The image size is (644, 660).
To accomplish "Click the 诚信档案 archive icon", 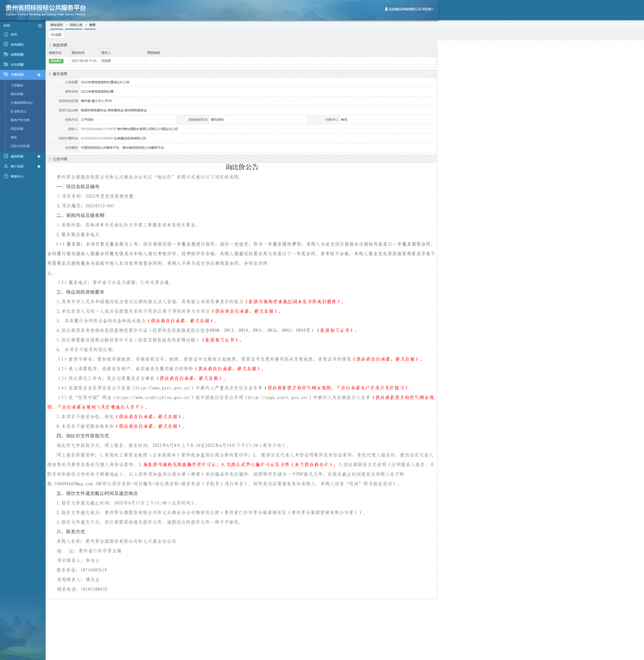I will click(x=6, y=156).
